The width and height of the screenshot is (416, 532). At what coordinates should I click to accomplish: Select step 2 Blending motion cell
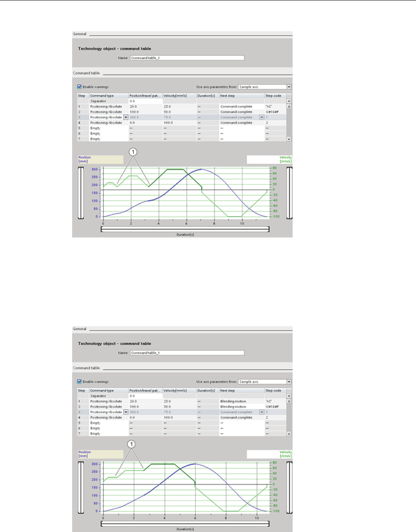(x=242, y=407)
